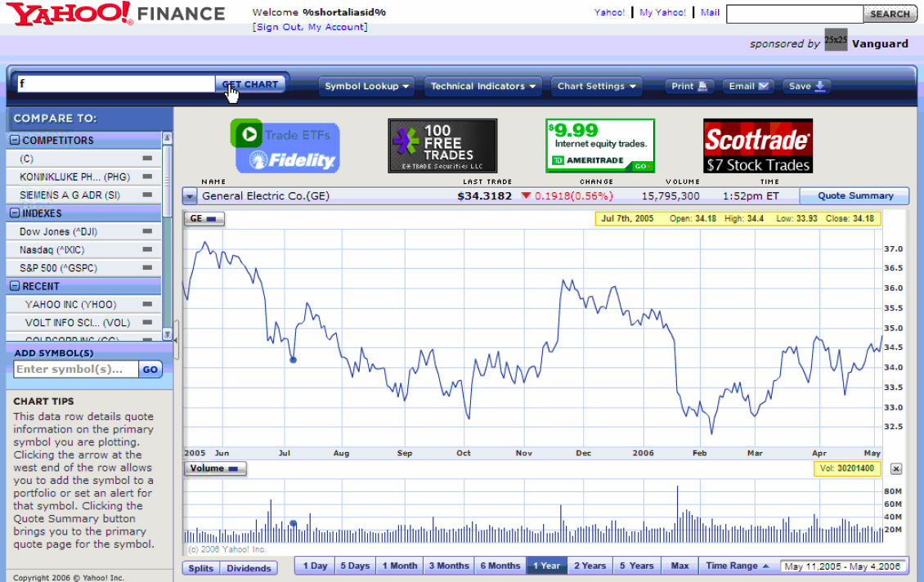Click the Sign Out link
The width and height of the screenshot is (924, 582).
280,27
